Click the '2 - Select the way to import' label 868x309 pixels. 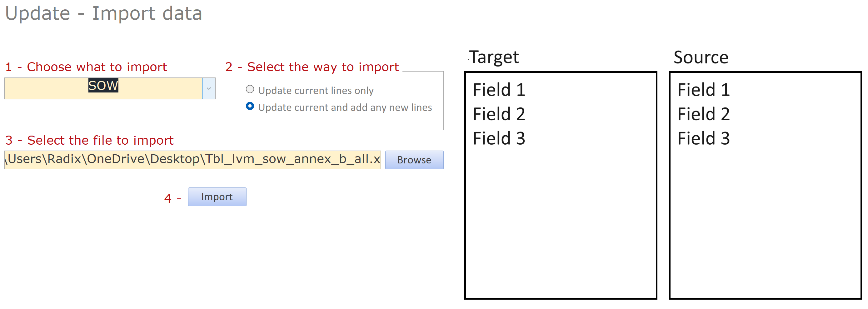pos(312,67)
